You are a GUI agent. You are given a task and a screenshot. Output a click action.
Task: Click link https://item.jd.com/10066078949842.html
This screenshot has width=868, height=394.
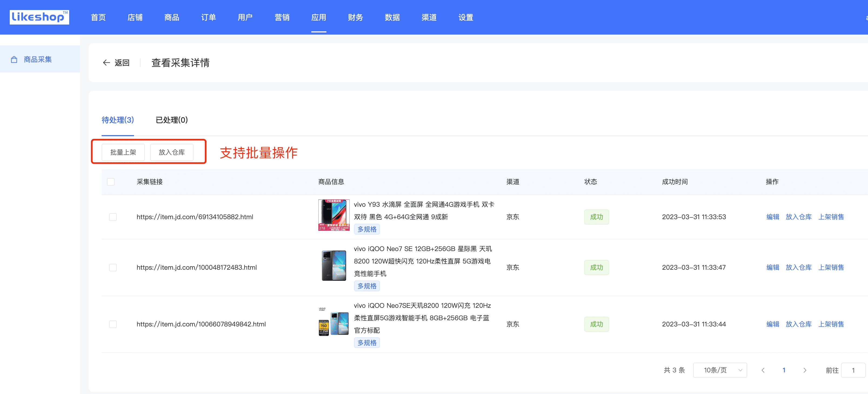click(x=201, y=324)
